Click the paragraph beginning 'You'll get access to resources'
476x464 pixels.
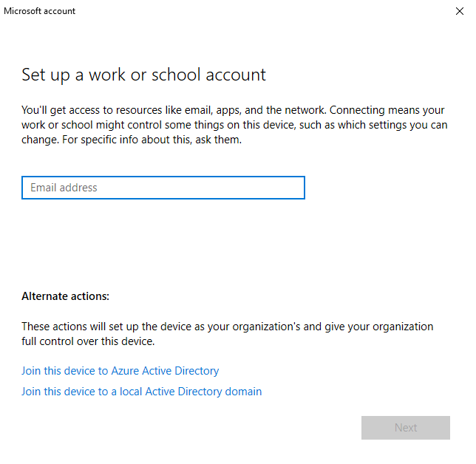click(234, 125)
